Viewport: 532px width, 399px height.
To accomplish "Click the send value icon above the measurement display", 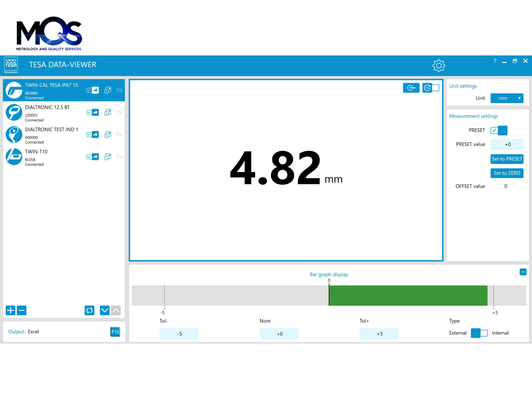I will coord(411,88).
